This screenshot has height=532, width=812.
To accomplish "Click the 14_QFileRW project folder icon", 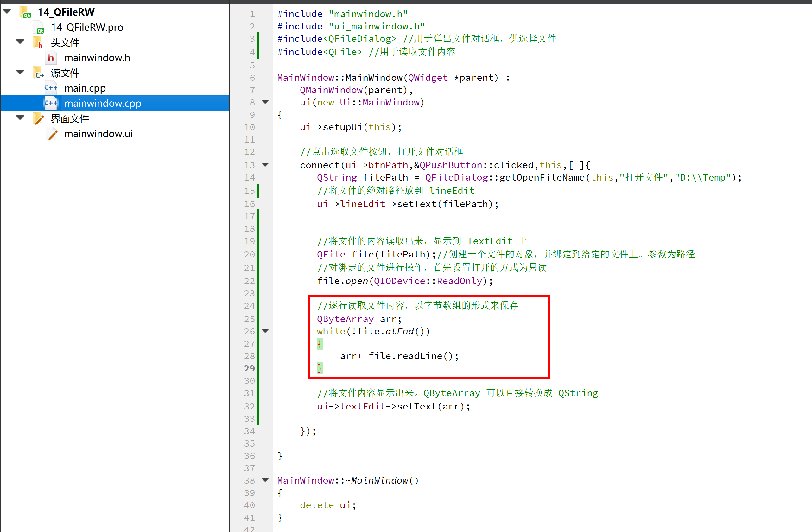I will pyautogui.click(x=26, y=12).
